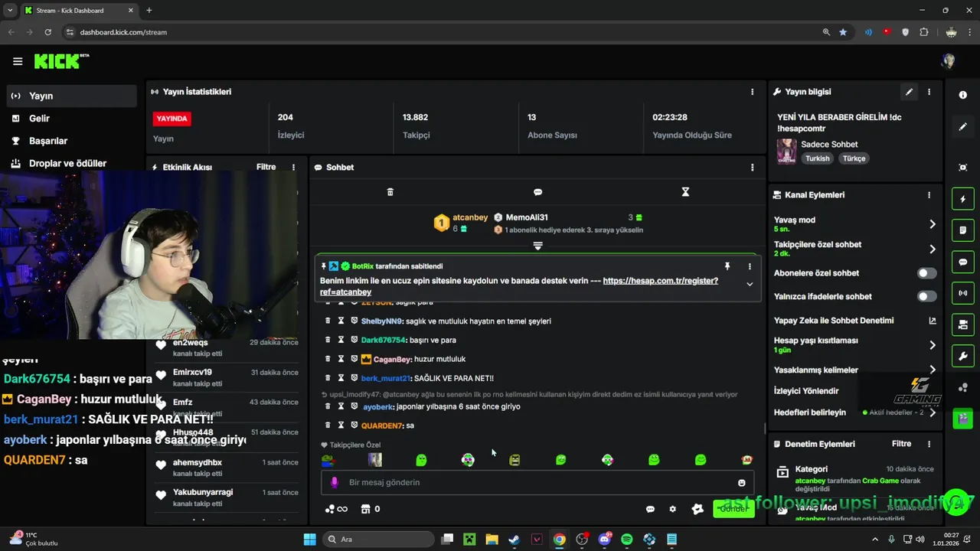The image size is (980, 551).
Task: Timeout Dark676754 using hourglass icon
Action: coord(341,340)
